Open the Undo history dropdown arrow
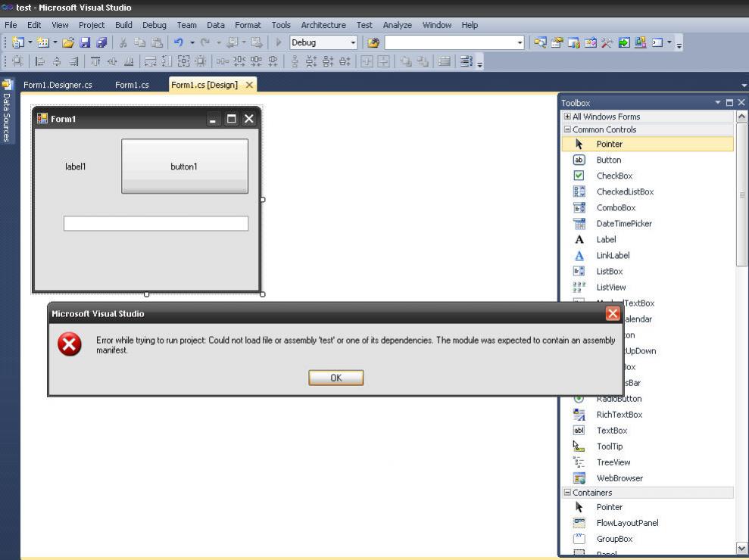Screen dimensions: 749x560 (x=192, y=42)
